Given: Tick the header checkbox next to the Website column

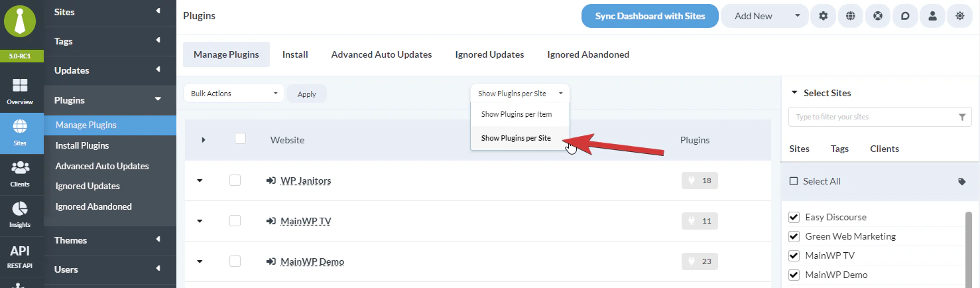Looking at the screenshot, I should [x=241, y=138].
